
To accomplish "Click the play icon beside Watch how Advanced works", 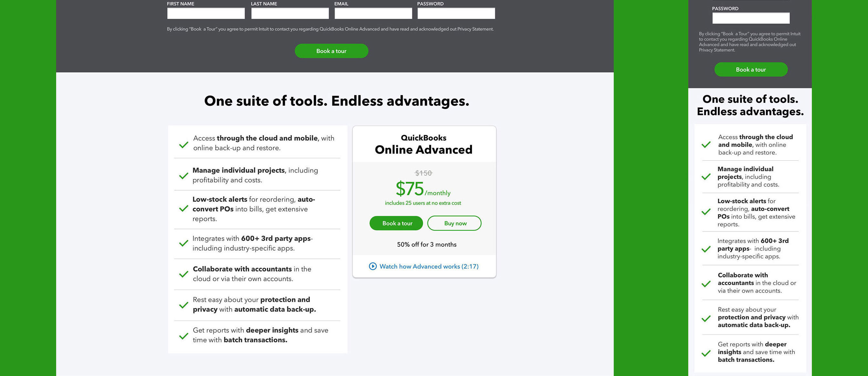I will 372,266.
